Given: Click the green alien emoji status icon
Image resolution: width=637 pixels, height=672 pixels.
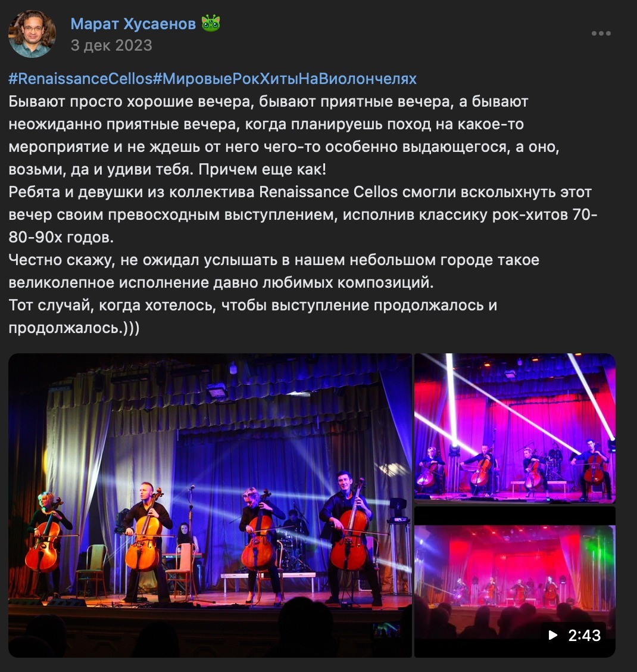Looking at the screenshot, I should 211,23.
